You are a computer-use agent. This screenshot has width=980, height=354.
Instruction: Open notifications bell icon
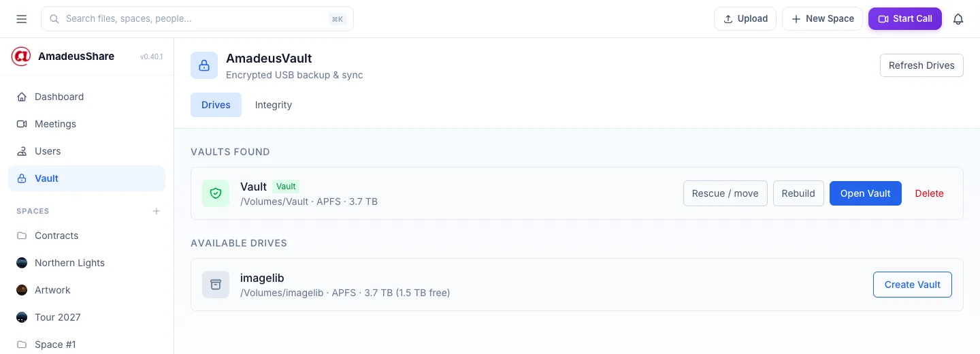tap(958, 19)
